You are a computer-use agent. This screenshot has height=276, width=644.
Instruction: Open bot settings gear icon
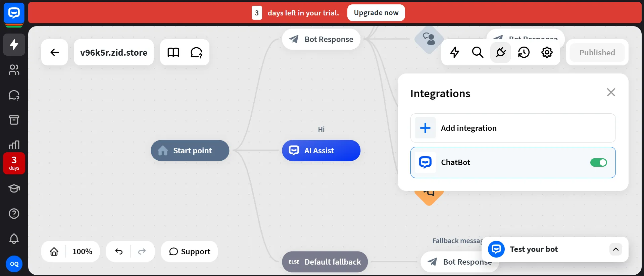[547, 52]
